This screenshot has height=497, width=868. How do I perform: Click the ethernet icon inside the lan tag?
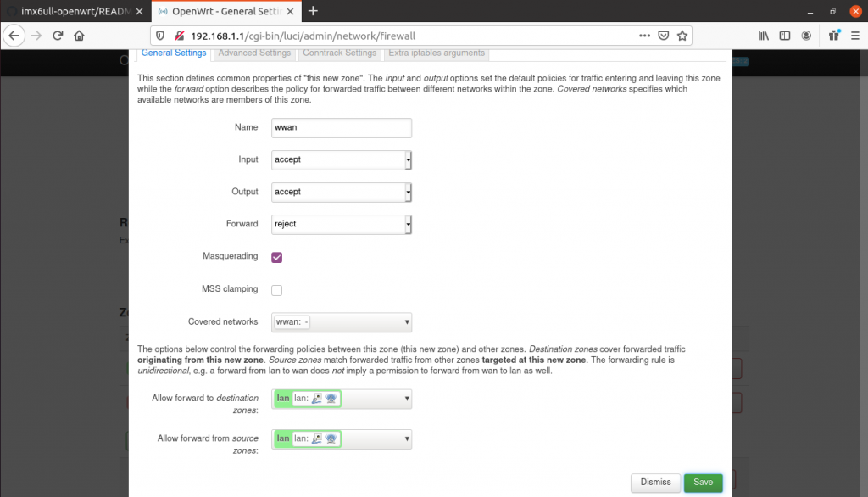click(316, 398)
